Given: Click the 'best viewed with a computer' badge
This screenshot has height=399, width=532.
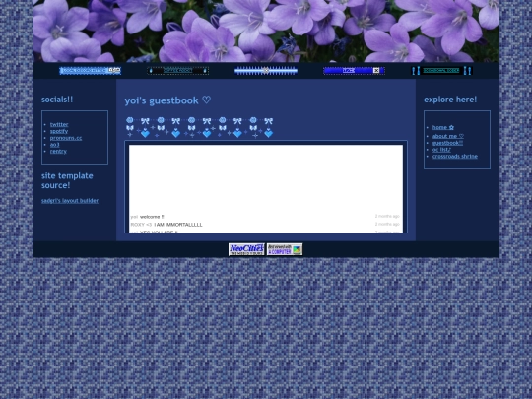Looking at the screenshot, I should pyautogui.click(x=285, y=249).
